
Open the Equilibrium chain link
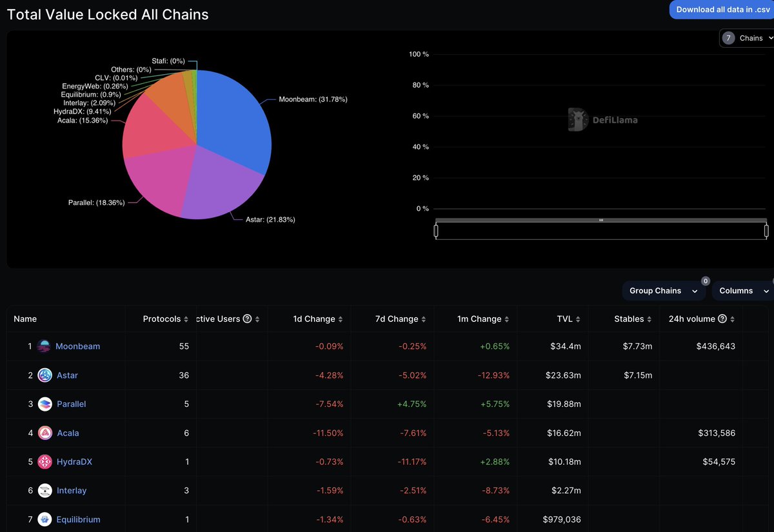pyautogui.click(x=78, y=519)
